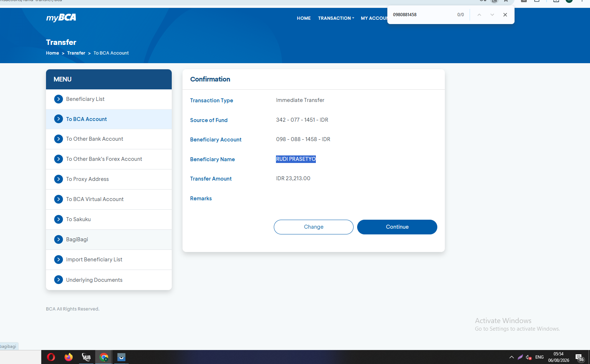Click To BCA Account breadcrumb text
This screenshot has height=364, width=590.
click(111, 53)
